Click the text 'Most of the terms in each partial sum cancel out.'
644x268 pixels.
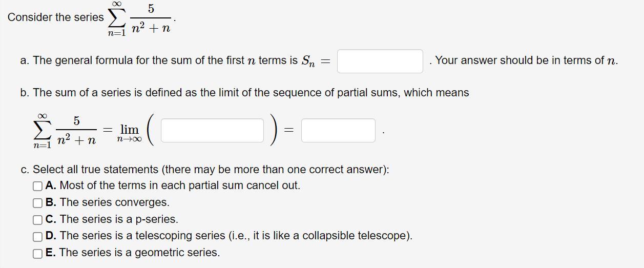click(180, 185)
